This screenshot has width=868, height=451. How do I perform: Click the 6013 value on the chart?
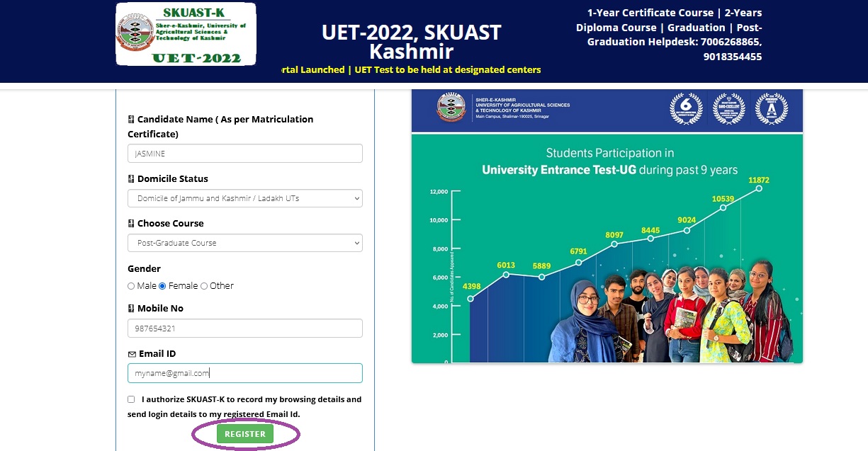click(506, 266)
